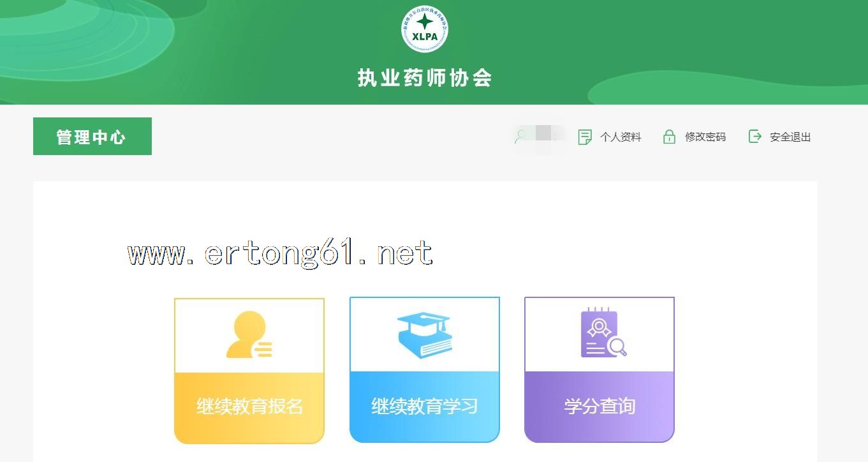
Task: Click the 安全退出 exit arrow icon
Action: [x=754, y=136]
